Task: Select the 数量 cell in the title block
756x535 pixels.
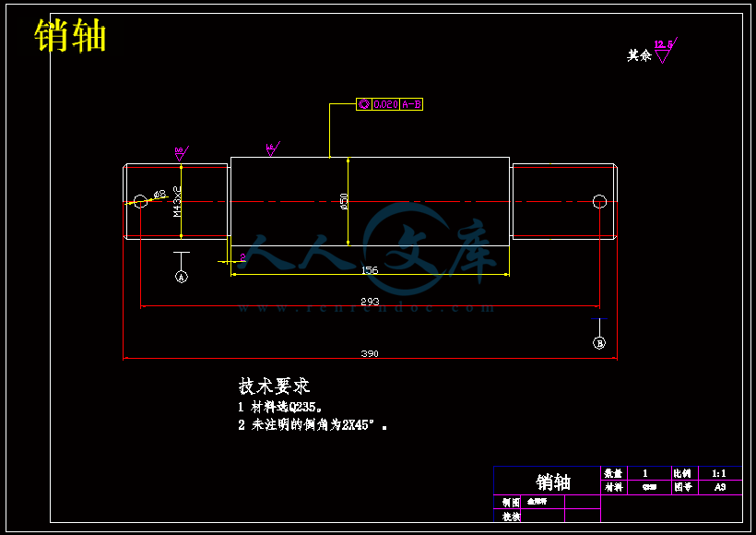Action: coord(614,474)
